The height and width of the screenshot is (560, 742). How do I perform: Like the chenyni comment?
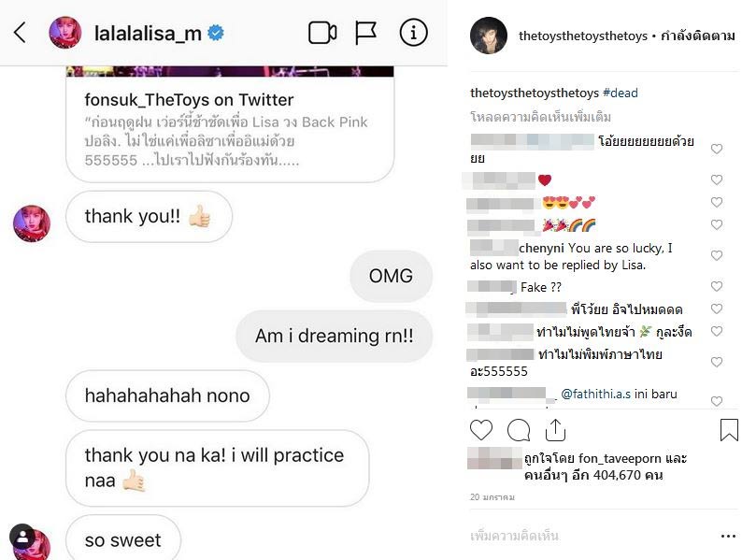point(717,255)
